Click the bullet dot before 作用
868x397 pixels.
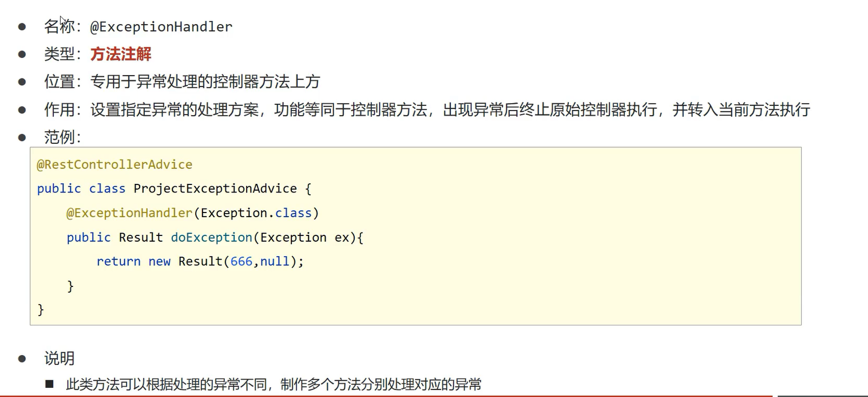pos(22,109)
